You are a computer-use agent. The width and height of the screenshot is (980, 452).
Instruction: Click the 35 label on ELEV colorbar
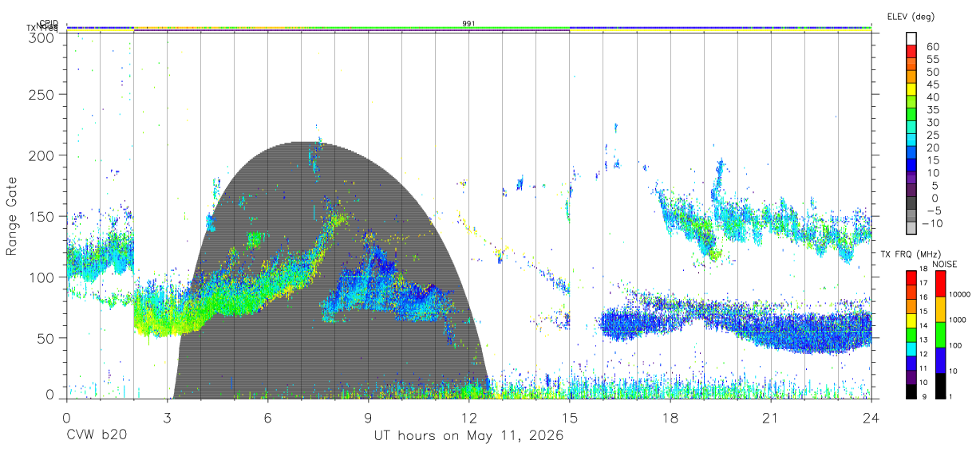932,110
